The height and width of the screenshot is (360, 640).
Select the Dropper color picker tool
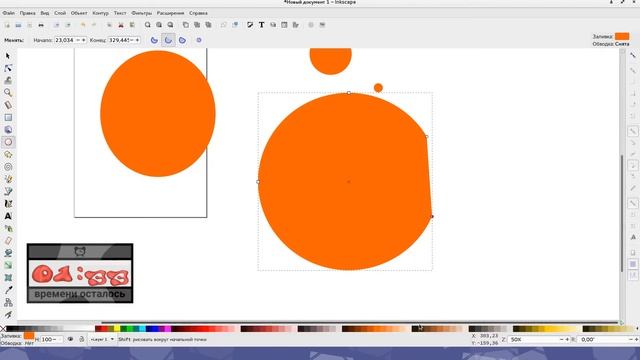[x=8, y=290]
